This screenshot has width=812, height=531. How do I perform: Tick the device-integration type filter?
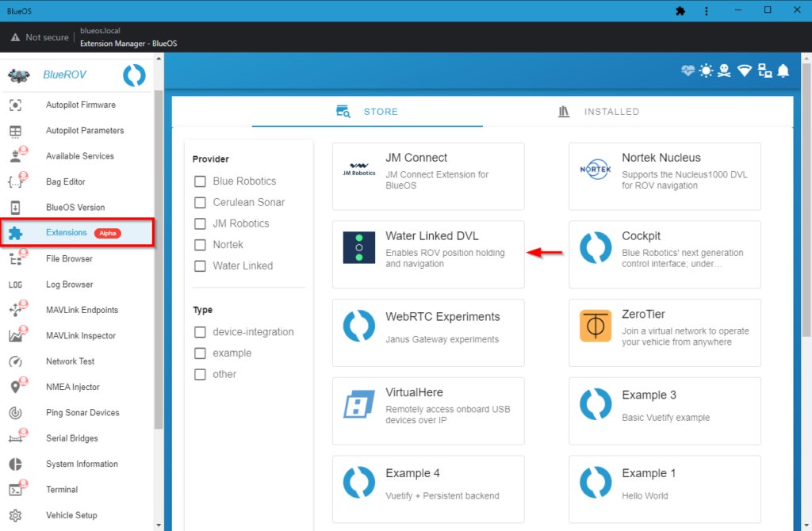coord(201,332)
